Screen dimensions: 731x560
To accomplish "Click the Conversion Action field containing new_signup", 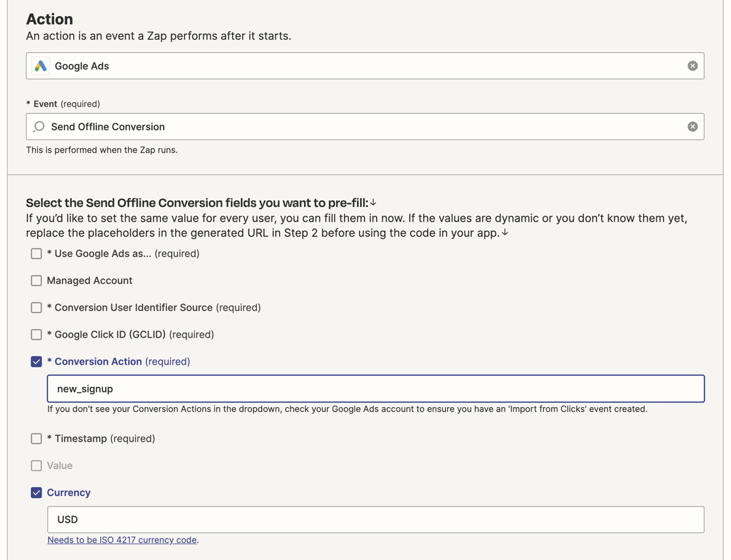I will [376, 389].
